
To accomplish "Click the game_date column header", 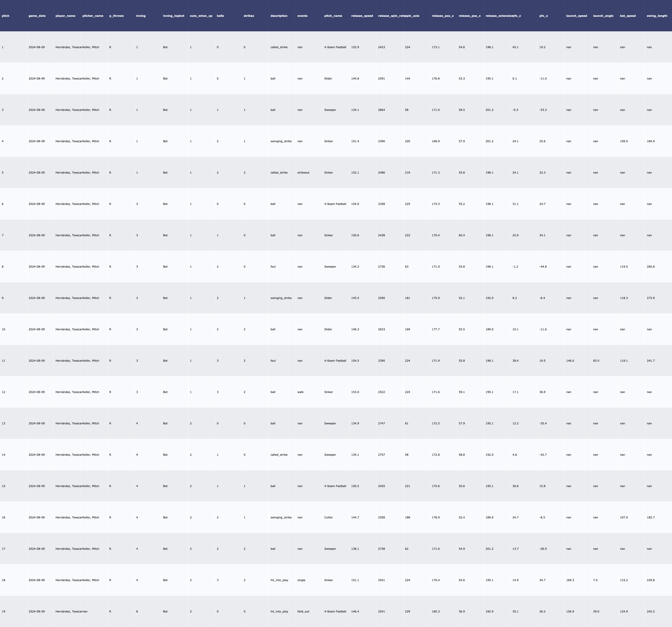I will (37, 16).
